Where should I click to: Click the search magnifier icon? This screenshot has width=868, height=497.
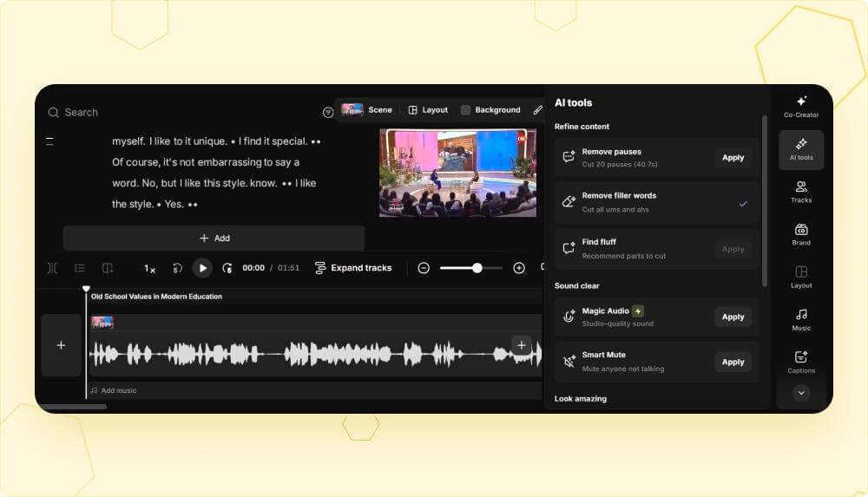(x=53, y=113)
